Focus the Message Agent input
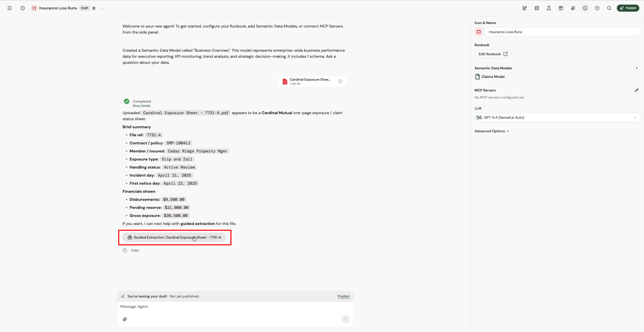644x332 pixels. [235, 307]
